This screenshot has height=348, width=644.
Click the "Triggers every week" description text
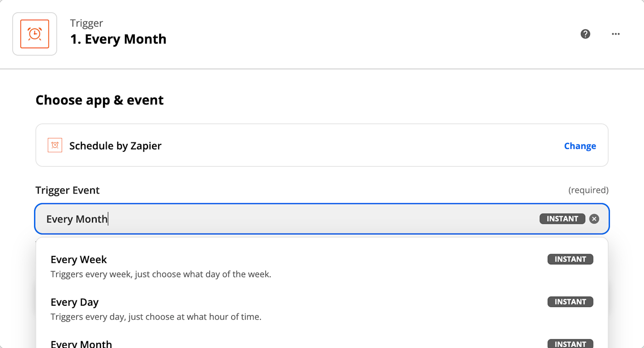[161, 274]
